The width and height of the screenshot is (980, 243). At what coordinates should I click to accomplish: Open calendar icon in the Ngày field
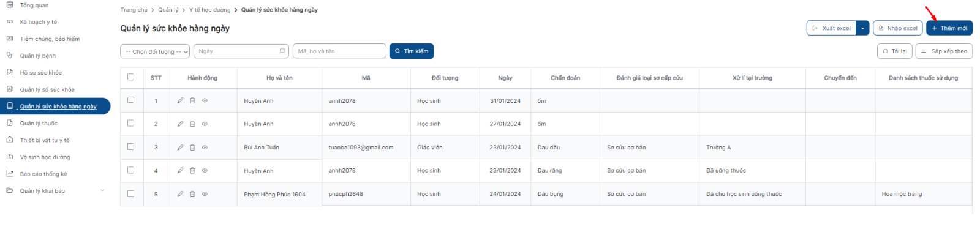[282, 51]
